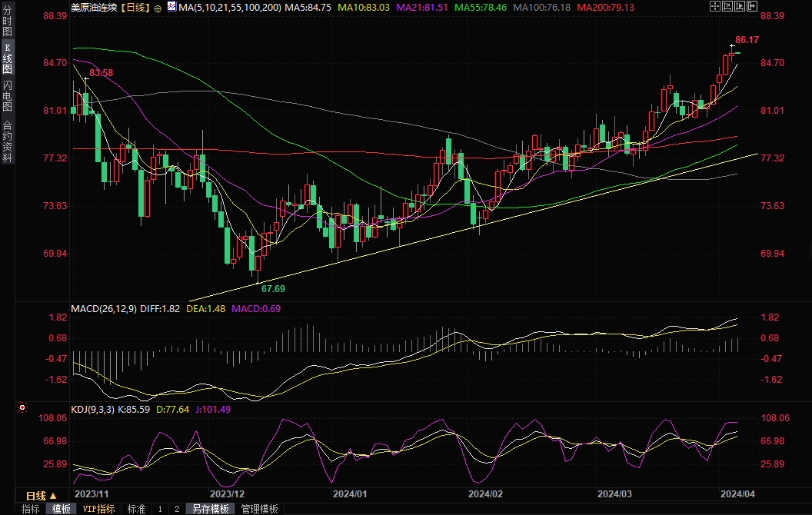Click the crosshair grid icon at top right
812x515 pixels.
click(x=715, y=6)
